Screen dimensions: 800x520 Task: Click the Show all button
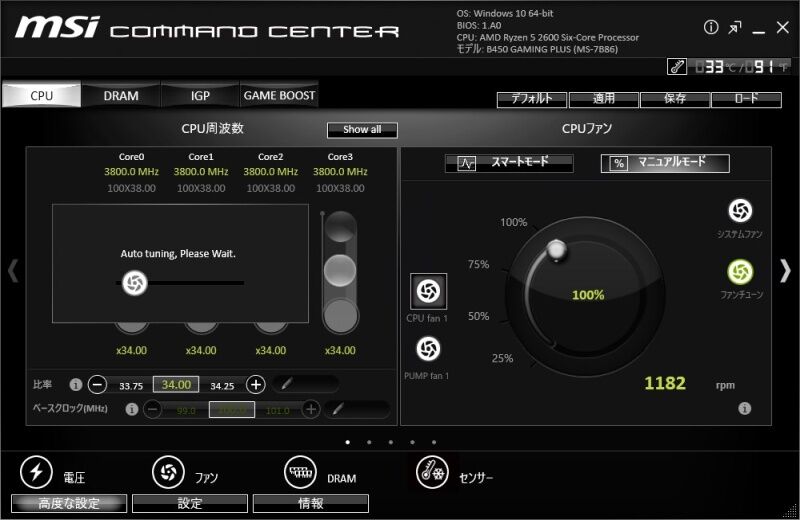[362, 130]
